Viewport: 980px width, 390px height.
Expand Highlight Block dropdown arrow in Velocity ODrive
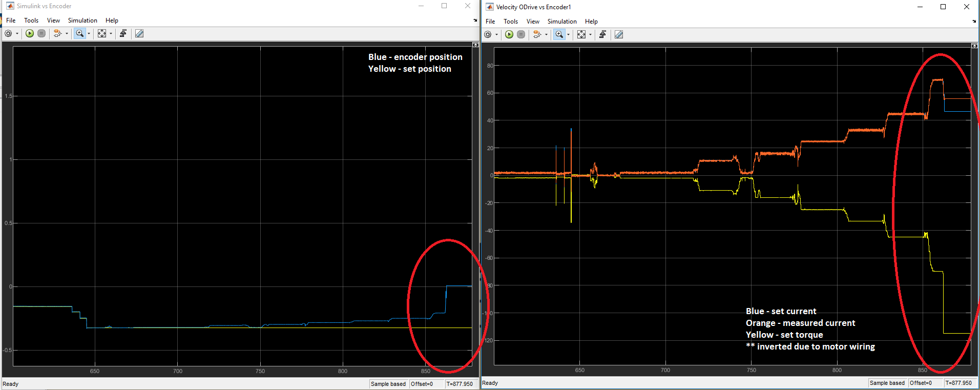[546, 35]
